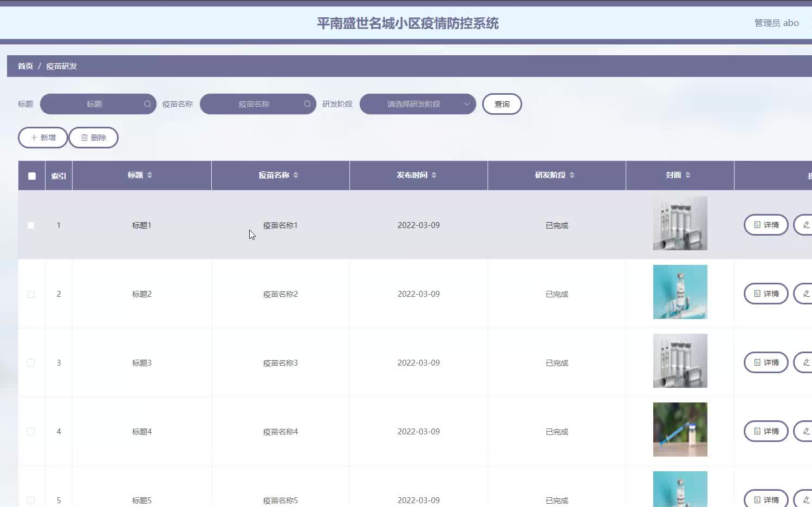Sort by 封面 column arrows

point(688,175)
